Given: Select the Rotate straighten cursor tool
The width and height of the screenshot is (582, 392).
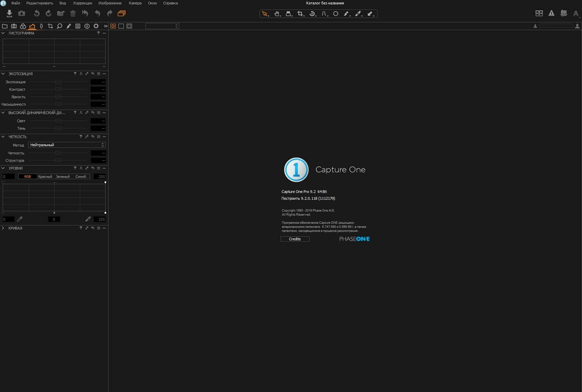Looking at the screenshot, I should pyautogui.click(x=312, y=14).
